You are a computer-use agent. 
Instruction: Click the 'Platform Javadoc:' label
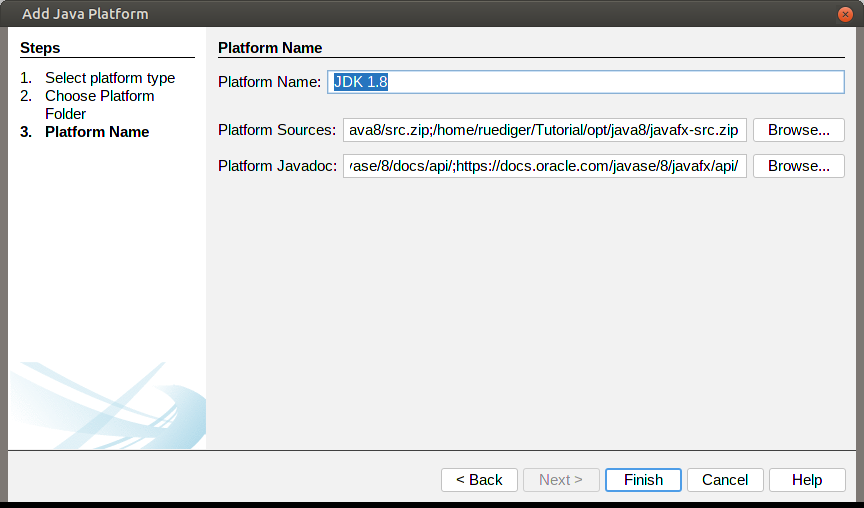point(277,166)
